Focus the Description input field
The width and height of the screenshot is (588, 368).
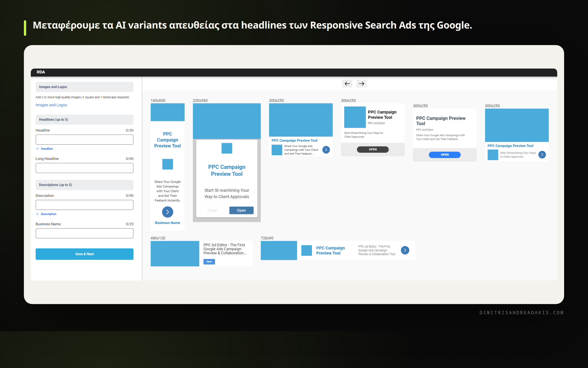click(x=84, y=205)
